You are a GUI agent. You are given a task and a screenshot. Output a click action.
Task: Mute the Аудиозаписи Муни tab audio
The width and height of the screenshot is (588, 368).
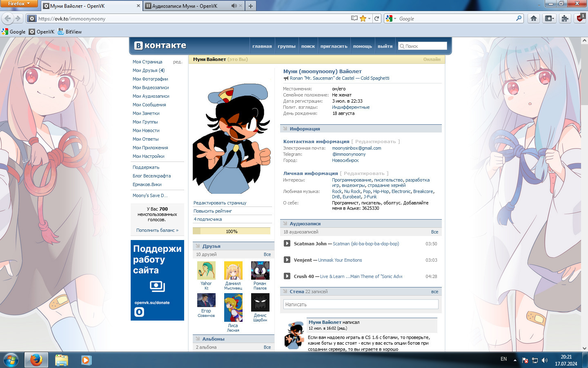point(234,6)
